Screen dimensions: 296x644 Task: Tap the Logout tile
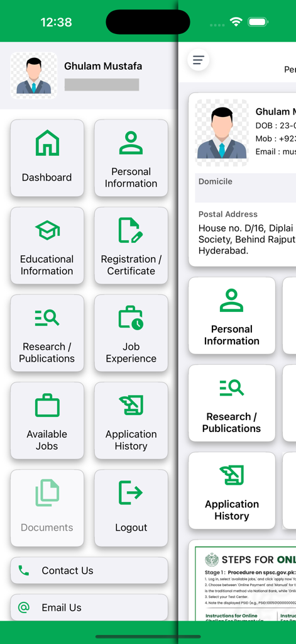(131, 508)
